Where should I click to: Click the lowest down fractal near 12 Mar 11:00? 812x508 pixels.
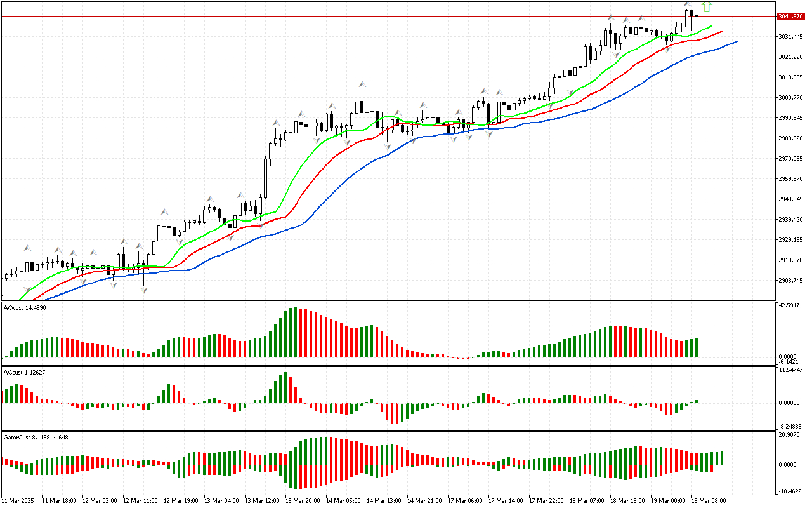click(x=144, y=290)
